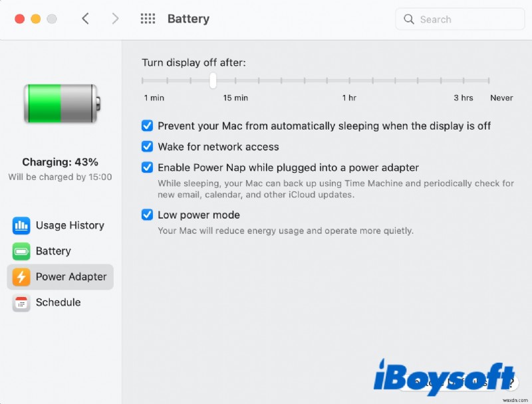The image size is (532, 404).
Task: Toggle Wake for network access
Action: (x=147, y=147)
